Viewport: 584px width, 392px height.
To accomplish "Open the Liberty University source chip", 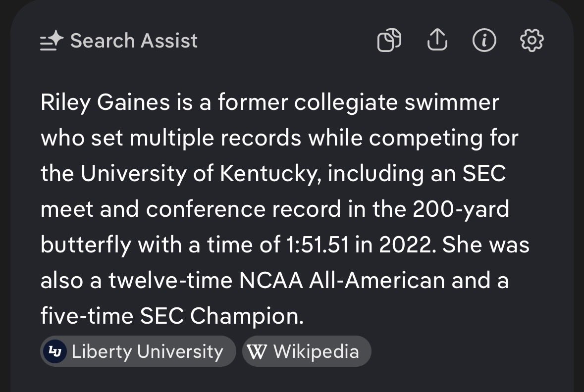I will [138, 351].
